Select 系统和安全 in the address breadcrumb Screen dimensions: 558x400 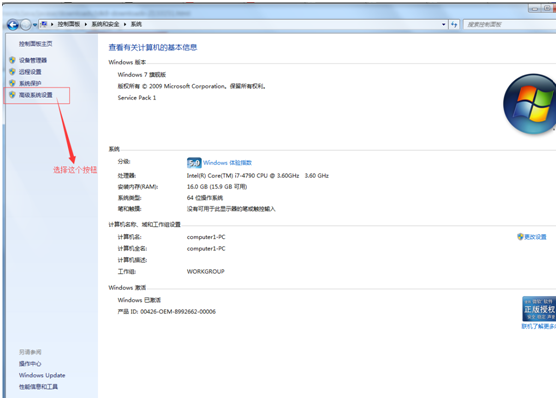105,24
